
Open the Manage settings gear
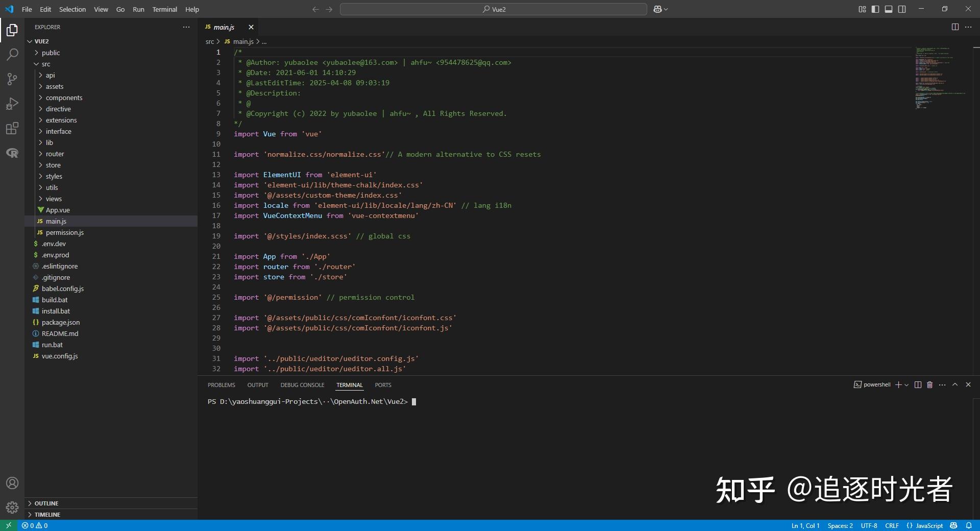(x=12, y=507)
